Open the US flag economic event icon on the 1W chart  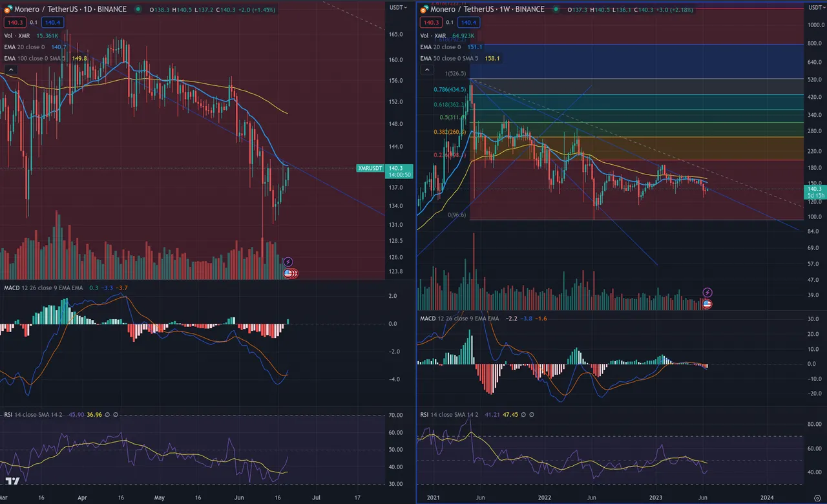point(707,304)
